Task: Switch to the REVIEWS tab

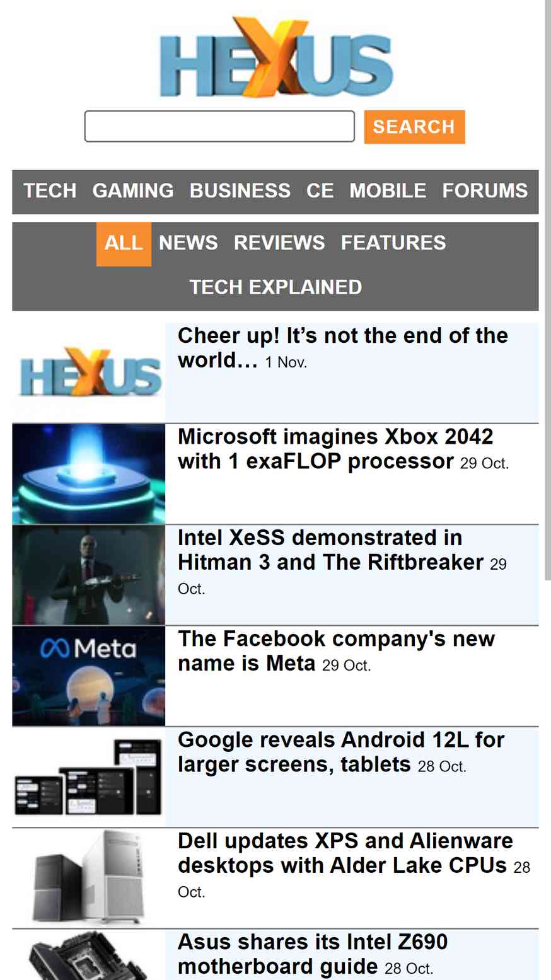Action: pos(279,244)
